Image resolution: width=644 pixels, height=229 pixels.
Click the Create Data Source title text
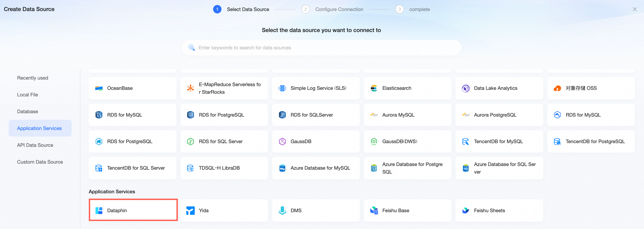coord(29,9)
